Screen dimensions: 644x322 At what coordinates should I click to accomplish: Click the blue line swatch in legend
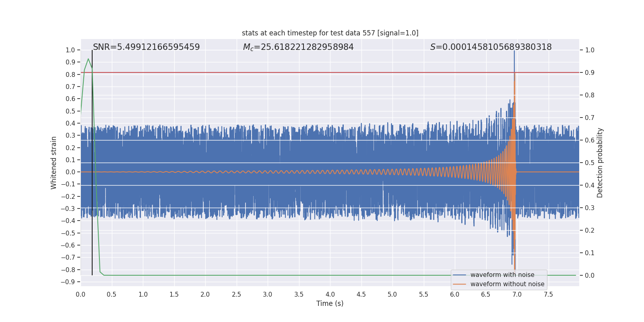pos(459,275)
